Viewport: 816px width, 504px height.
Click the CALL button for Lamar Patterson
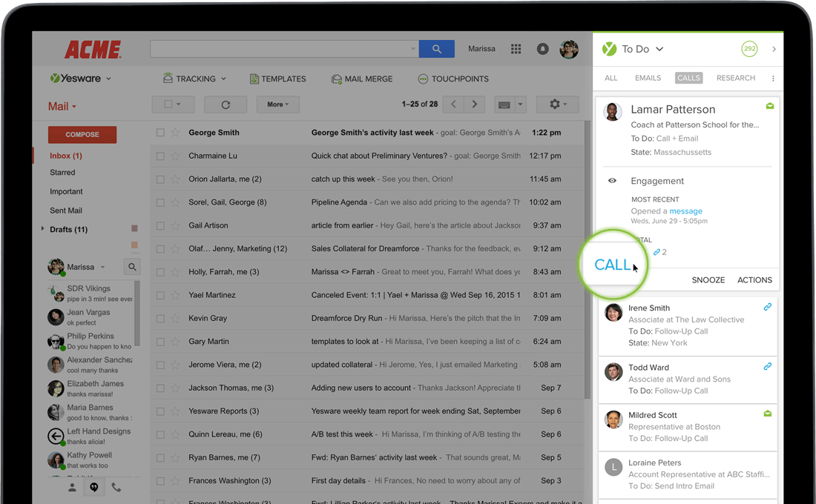point(613,265)
